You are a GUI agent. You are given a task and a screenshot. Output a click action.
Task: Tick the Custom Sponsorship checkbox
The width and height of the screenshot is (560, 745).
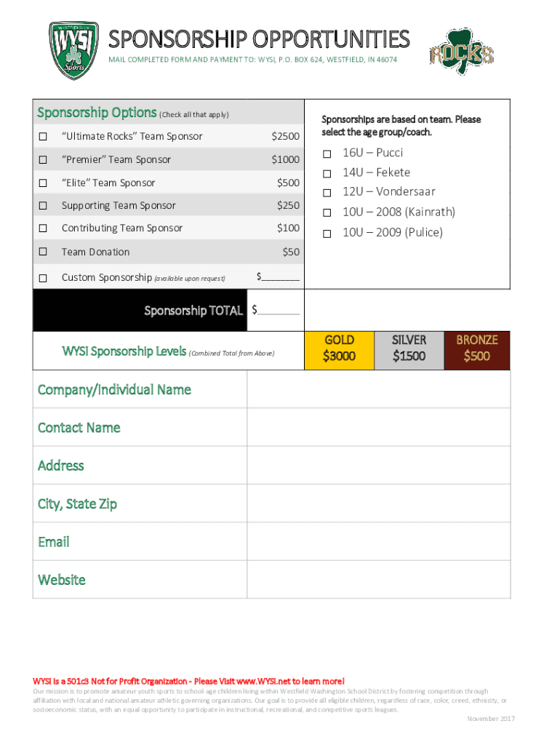pos(44,278)
